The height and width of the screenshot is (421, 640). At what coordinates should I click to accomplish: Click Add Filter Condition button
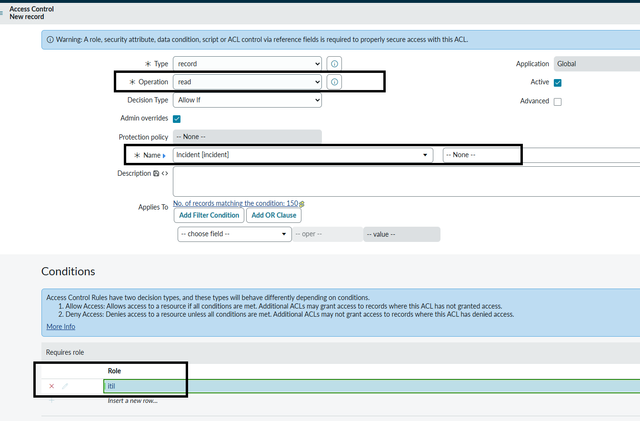pos(209,215)
